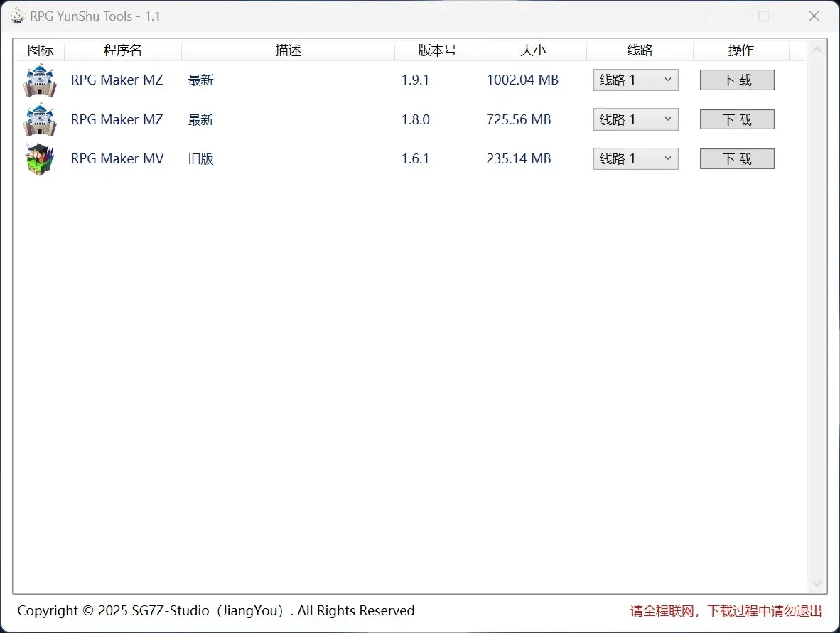Minimize the RPG YunShu Tools window
The image size is (840, 633).
[715, 16]
